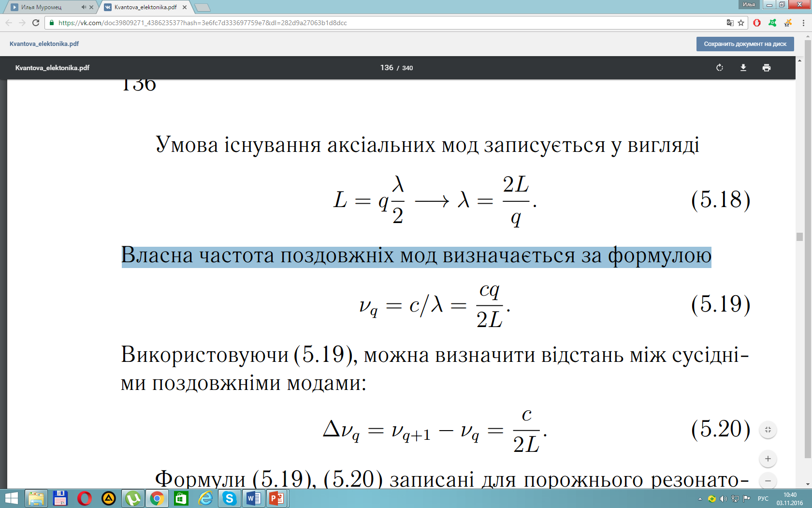Open the green Avast extension icon
This screenshot has height=508, width=812.
[x=772, y=23]
